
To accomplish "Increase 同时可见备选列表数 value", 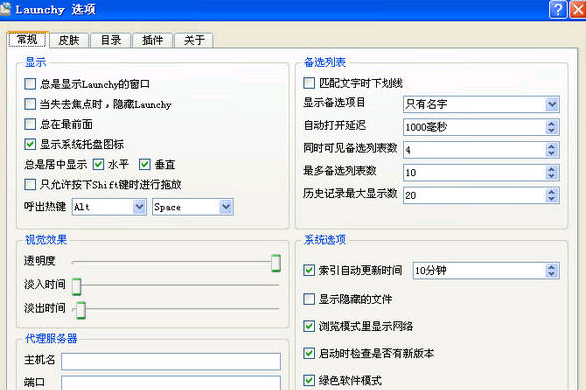I will tap(552, 146).
